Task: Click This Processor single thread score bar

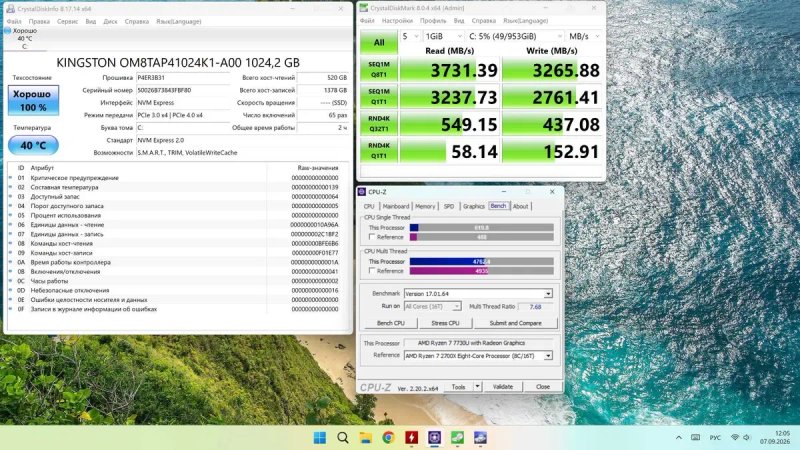Action: click(x=482, y=228)
